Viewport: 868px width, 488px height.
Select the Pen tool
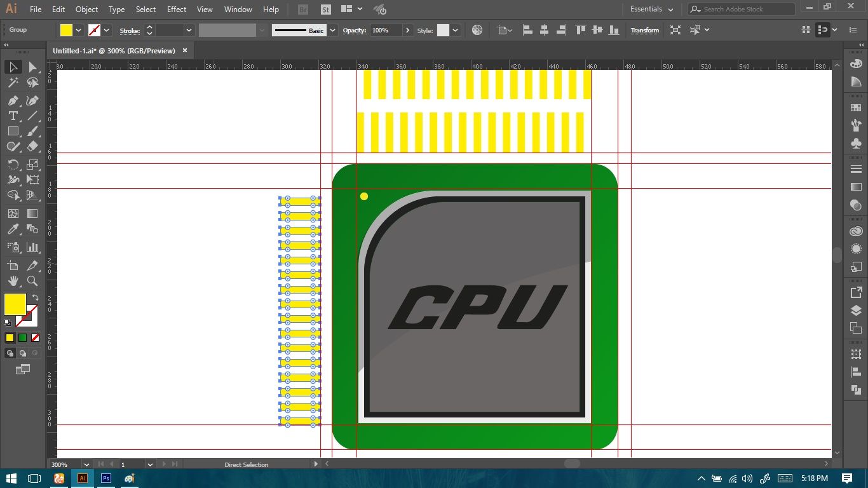(x=13, y=100)
